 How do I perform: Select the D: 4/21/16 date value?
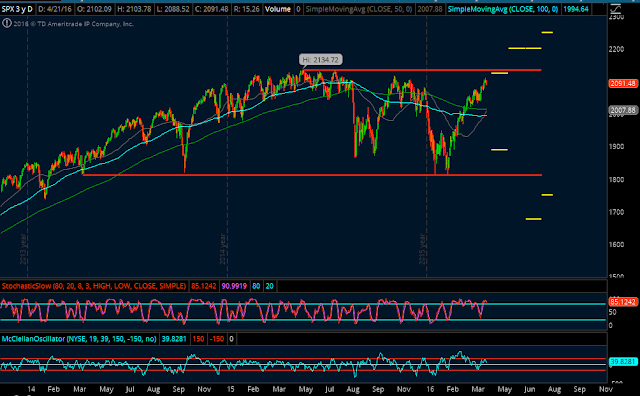[56, 9]
